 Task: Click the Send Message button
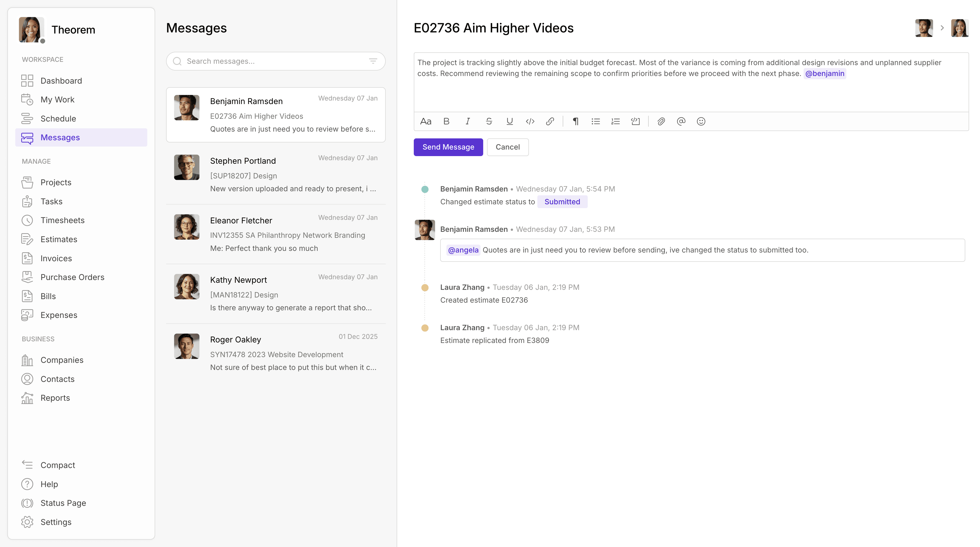point(448,147)
